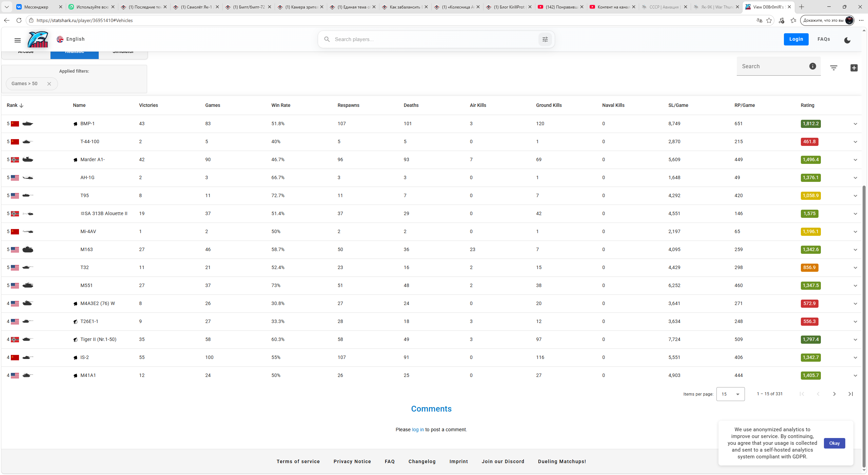
Task: Click info icon in table search field
Action: 812,66
